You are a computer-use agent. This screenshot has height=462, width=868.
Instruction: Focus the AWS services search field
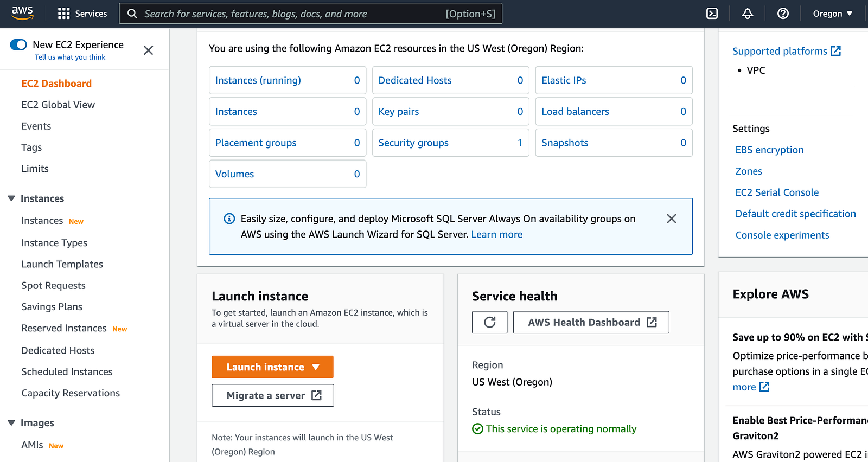pos(311,14)
